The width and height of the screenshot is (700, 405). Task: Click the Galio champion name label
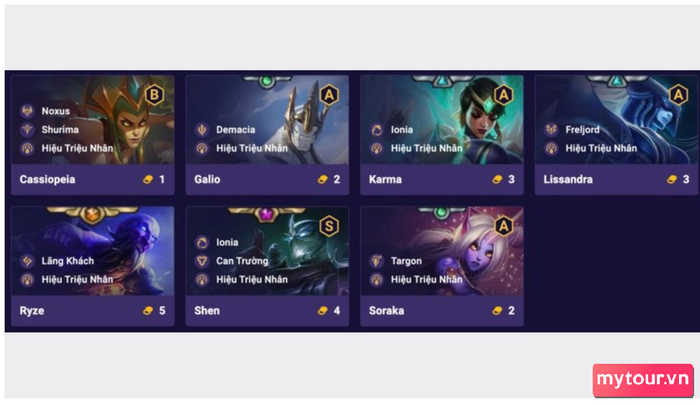point(207,179)
